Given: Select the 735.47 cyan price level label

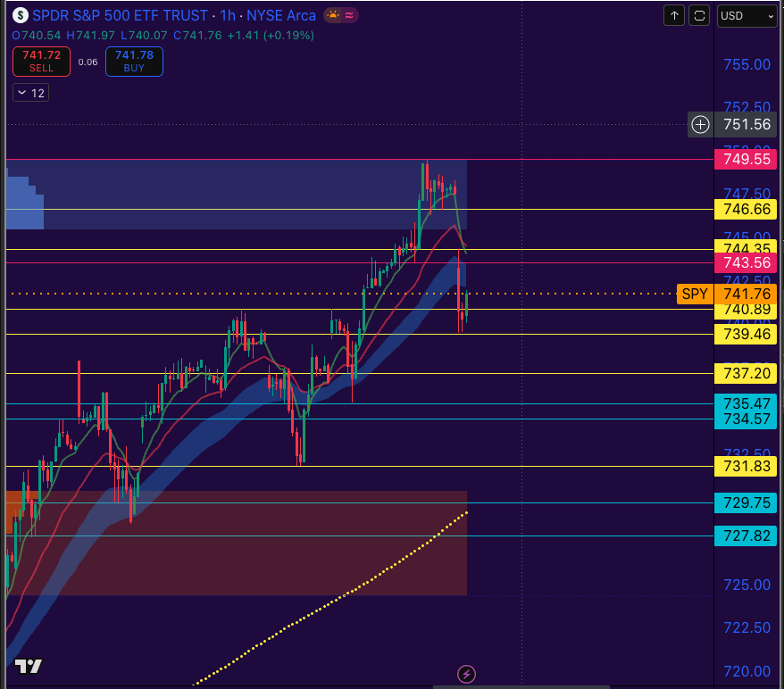Looking at the screenshot, I should (x=746, y=403).
